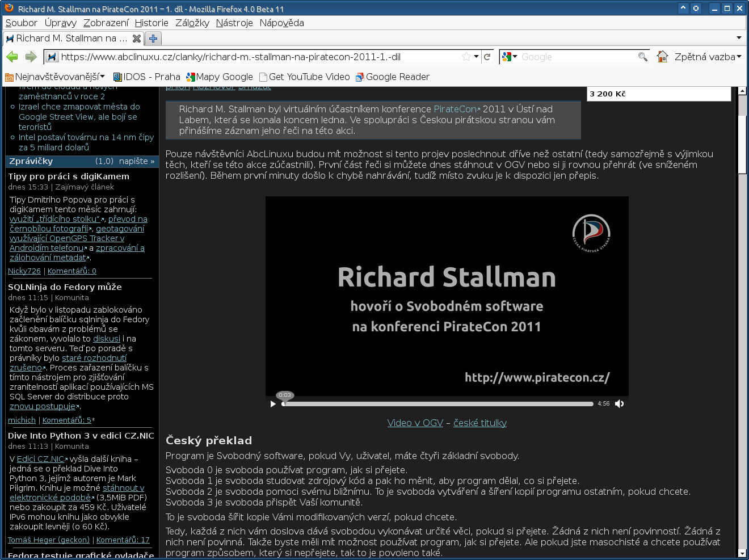749x560 pixels.
Task: Open Nicky726 author profile link
Action: coord(24,271)
